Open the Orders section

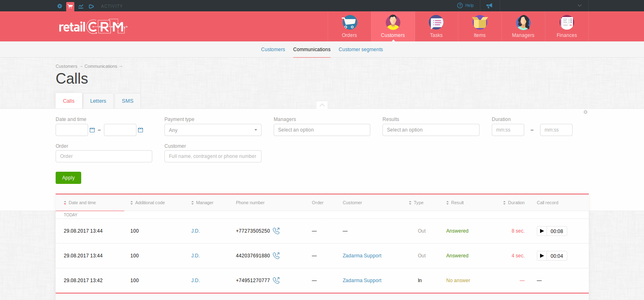point(349,26)
